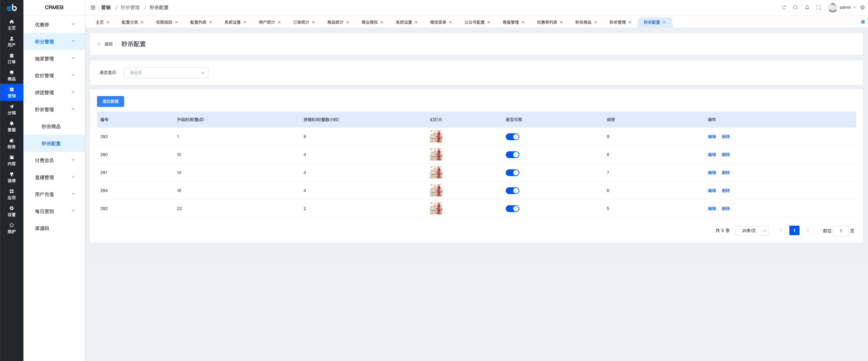Open the 是否显示 select dropdown
868x361 pixels.
(166, 73)
